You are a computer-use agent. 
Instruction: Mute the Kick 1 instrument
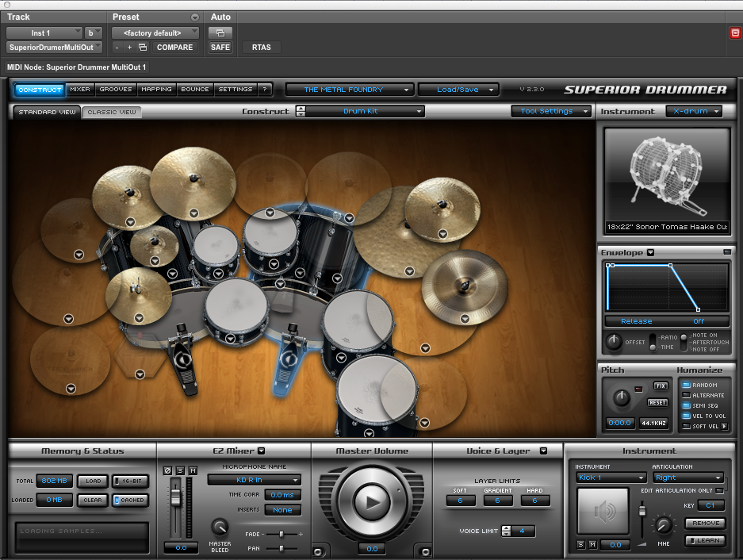point(592,545)
